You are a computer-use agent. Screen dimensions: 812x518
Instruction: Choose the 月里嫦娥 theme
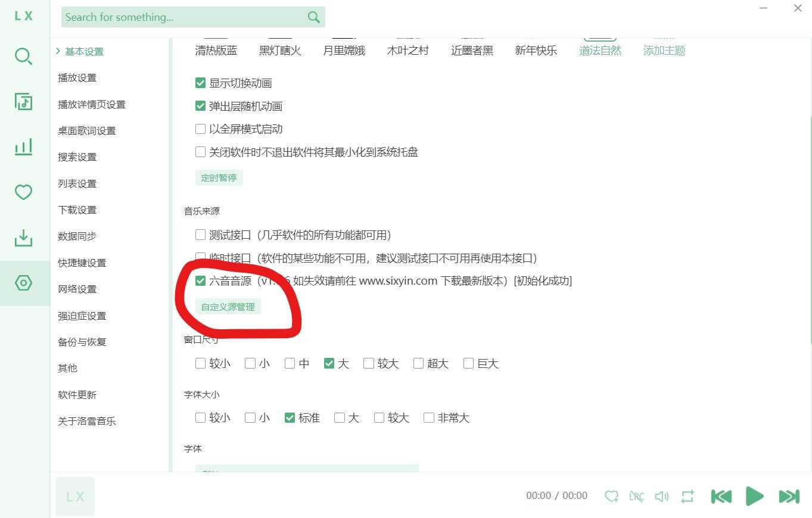[x=344, y=51]
